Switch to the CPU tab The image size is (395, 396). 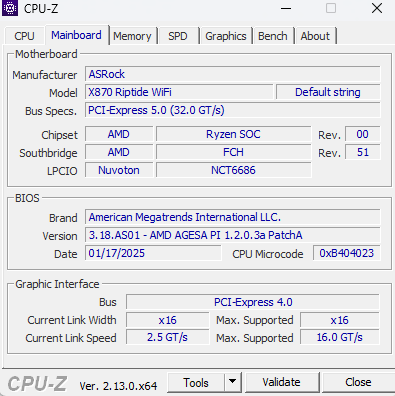point(24,36)
